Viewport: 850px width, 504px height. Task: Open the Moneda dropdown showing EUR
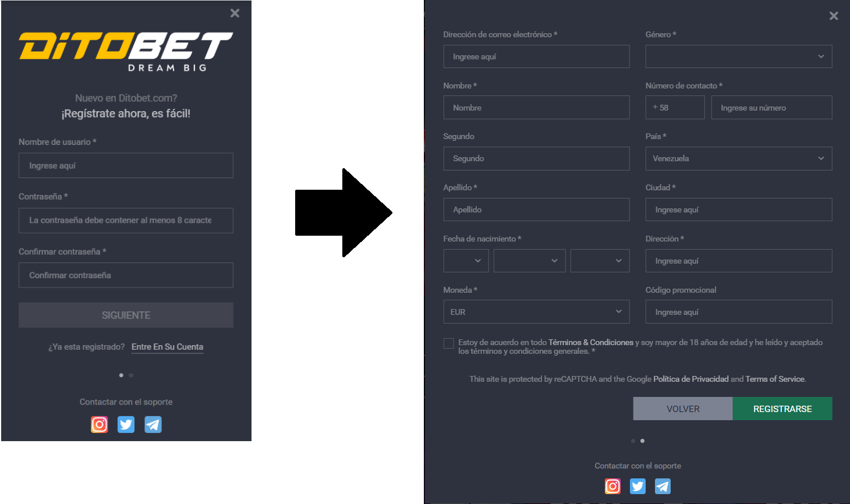(x=536, y=312)
